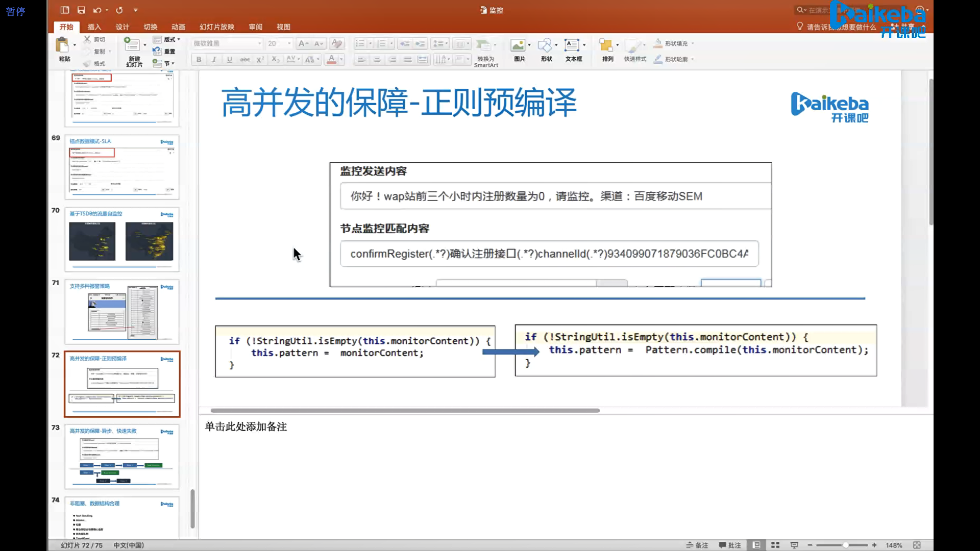
Task: Insert a picture with 图片 icon
Action: coord(518,45)
